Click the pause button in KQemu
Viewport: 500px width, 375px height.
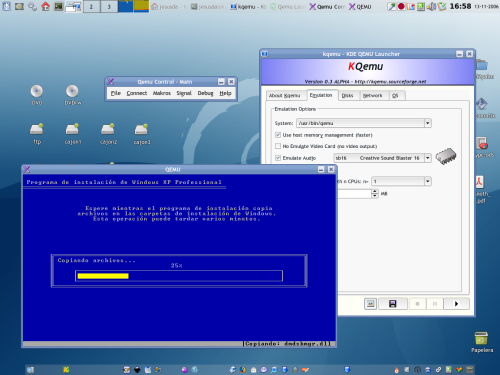pyautogui.click(x=435, y=304)
